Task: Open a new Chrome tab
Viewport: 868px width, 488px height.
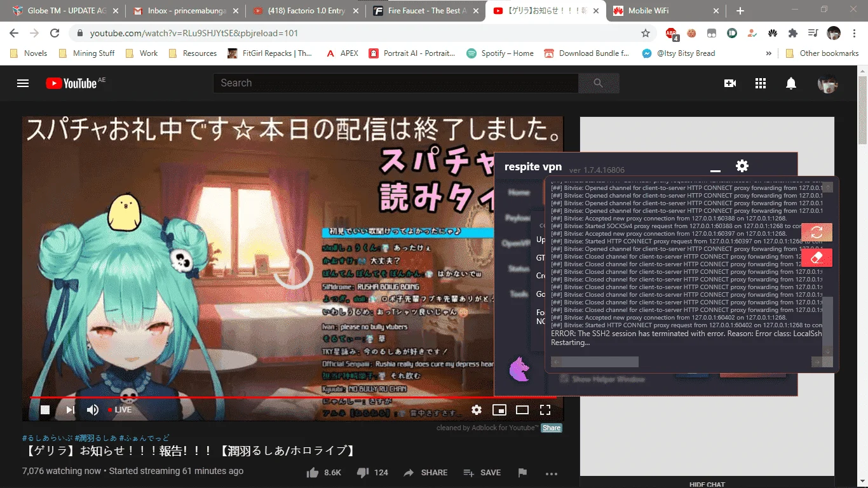Action: tap(740, 11)
